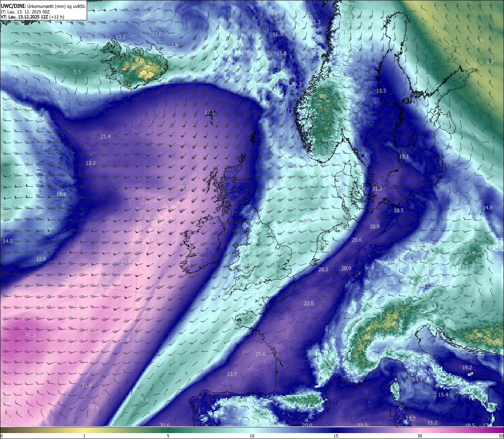Click the 2.6 value over Norway

(323, 96)
